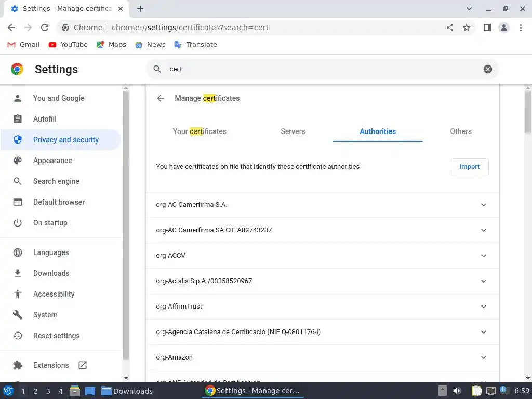Open News bookmark
This screenshot has height=399, width=532.
(x=150, y=45)
